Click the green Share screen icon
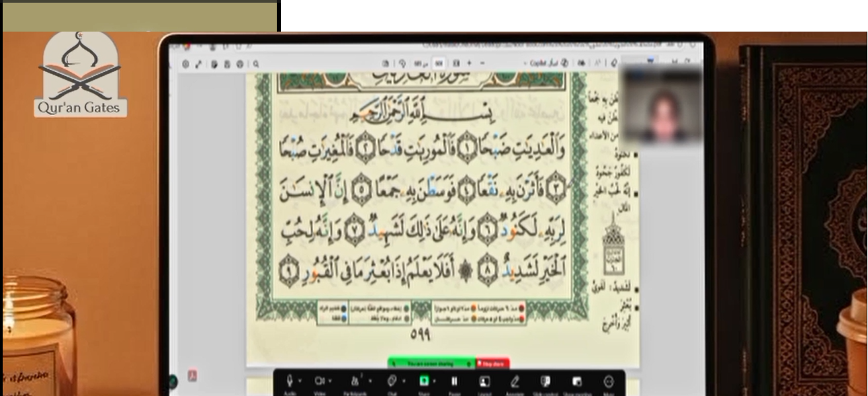868x396 pixels. pos(424,381)
